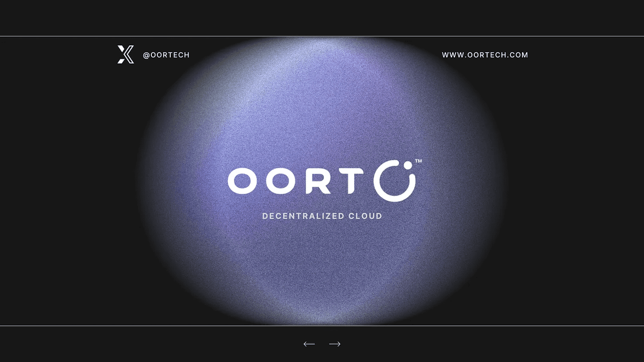Advance to next slide with right arrow
The height and width of the screenshot is (362, 644).
[335, 344]
